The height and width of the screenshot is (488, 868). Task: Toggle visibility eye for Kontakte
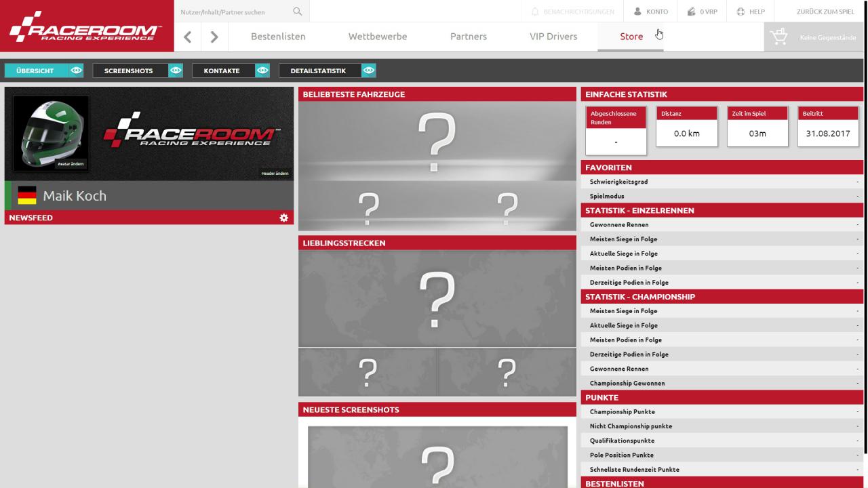(x=262, y=70)
